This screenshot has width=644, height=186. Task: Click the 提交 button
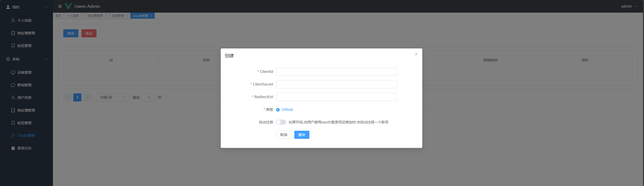(x=302, y=135)
